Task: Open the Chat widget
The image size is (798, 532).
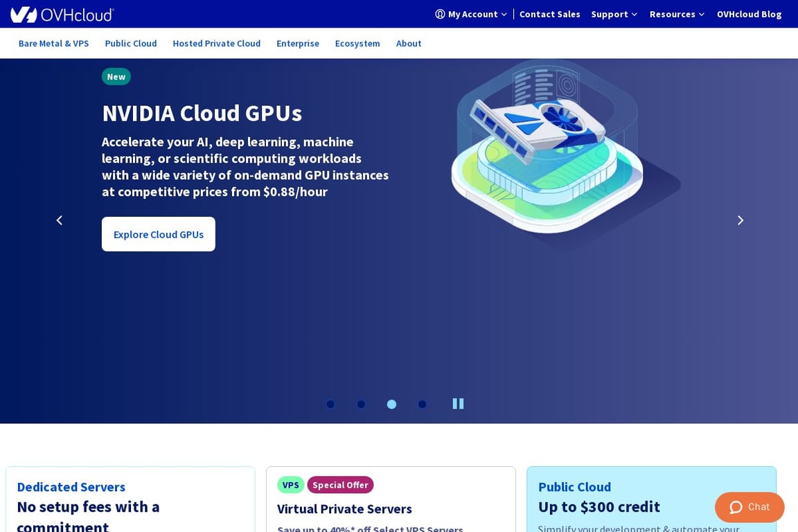Action: point(749,506)
